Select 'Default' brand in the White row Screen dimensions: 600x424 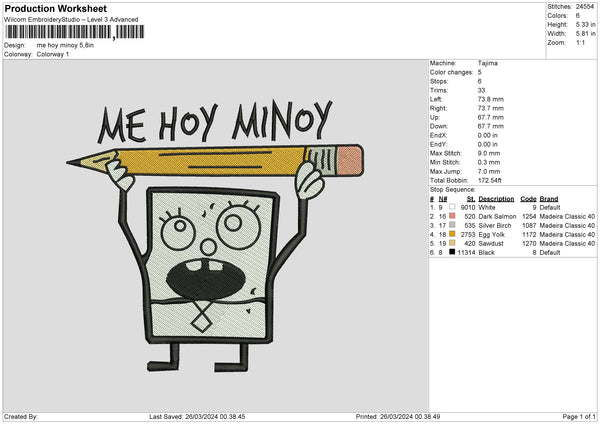tap(550, 207)
